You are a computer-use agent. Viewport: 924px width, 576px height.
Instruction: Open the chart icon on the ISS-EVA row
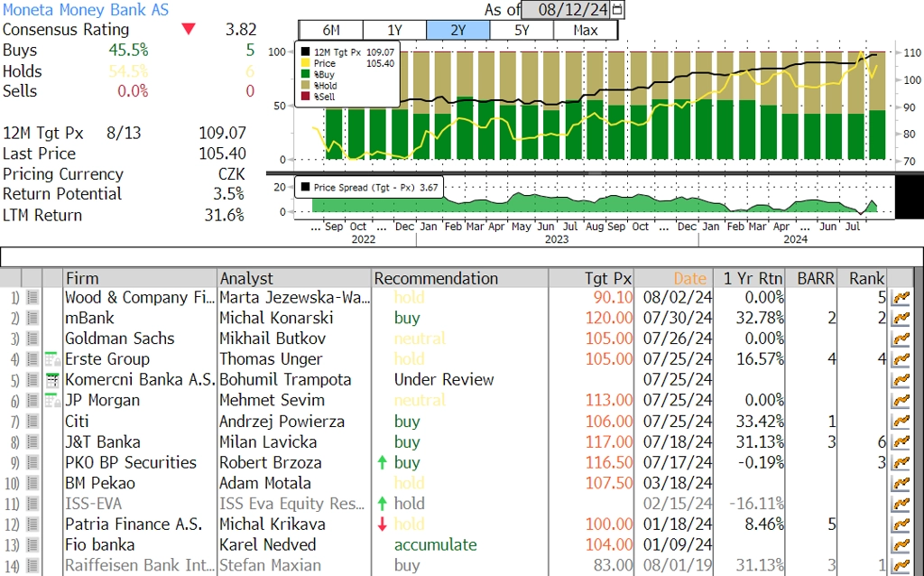pyautogui.click(x=901, y=504)
